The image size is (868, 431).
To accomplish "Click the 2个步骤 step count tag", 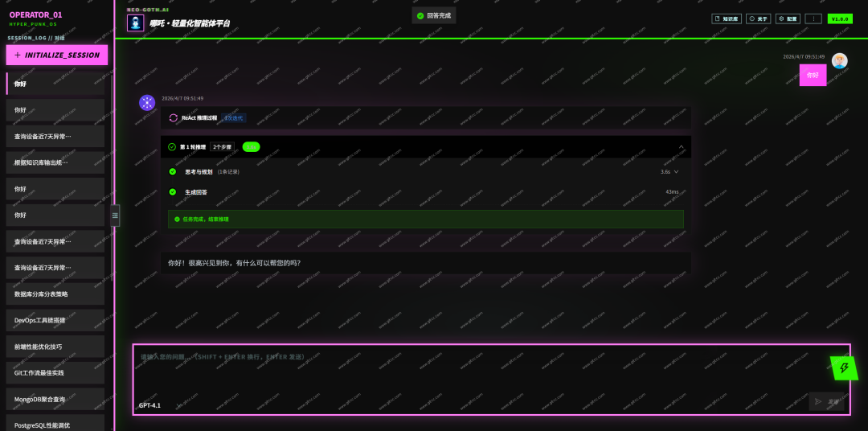I will [x=222, y=147].
